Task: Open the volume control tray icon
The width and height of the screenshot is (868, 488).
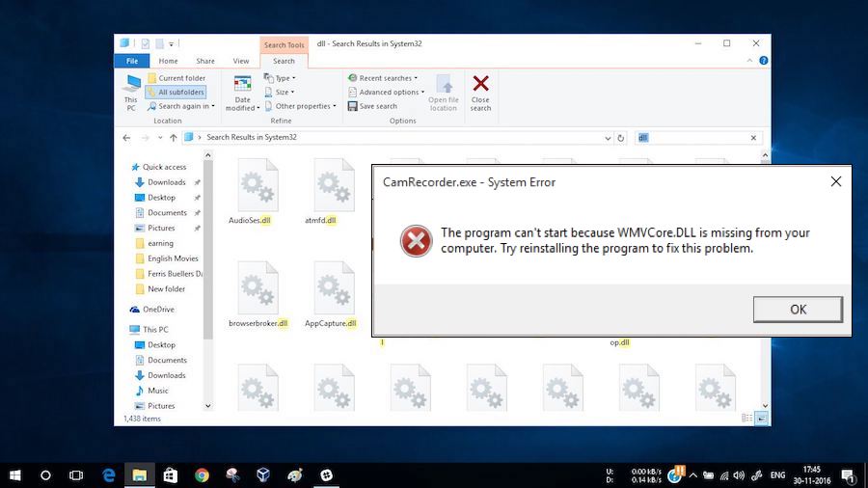Action: point(739,475)
